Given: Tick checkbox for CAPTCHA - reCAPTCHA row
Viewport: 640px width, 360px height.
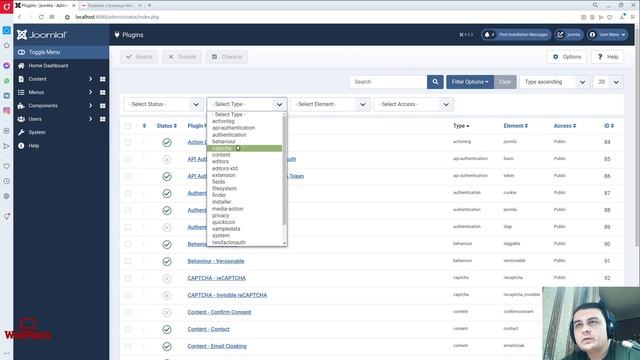Looking at the screenshot, I should [x=128, y=278].
